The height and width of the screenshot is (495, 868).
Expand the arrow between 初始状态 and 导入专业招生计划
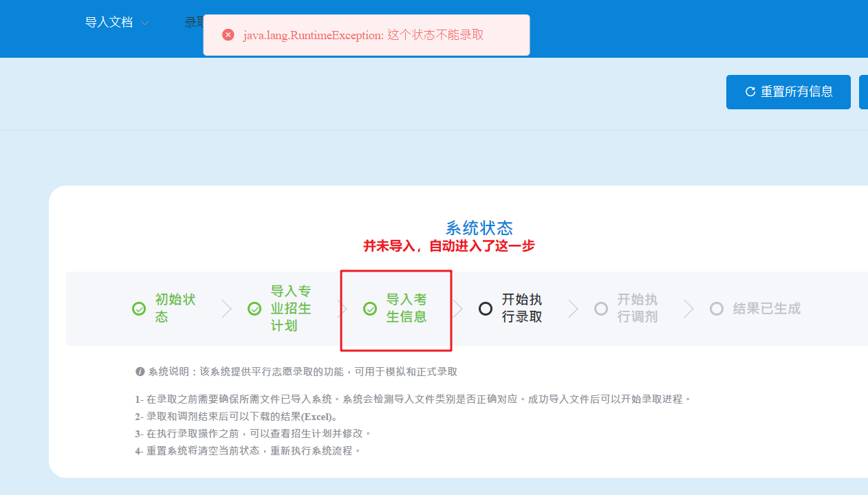pos(226,309)
